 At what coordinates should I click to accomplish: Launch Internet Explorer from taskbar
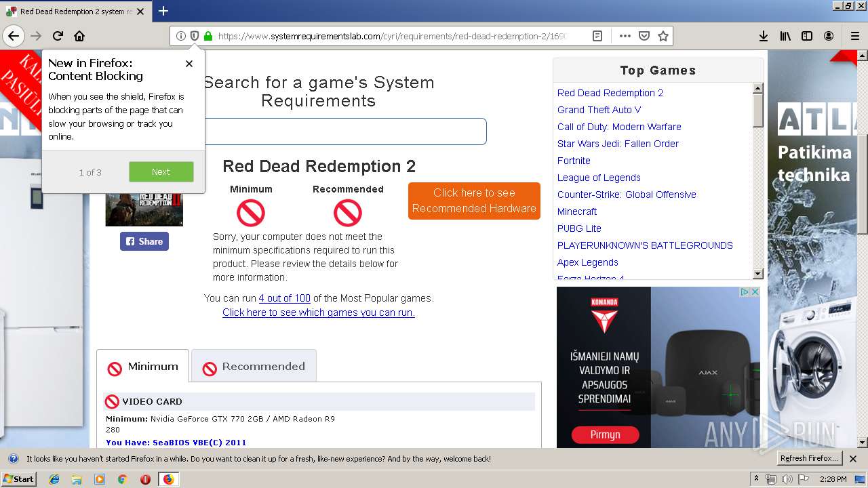54,479
